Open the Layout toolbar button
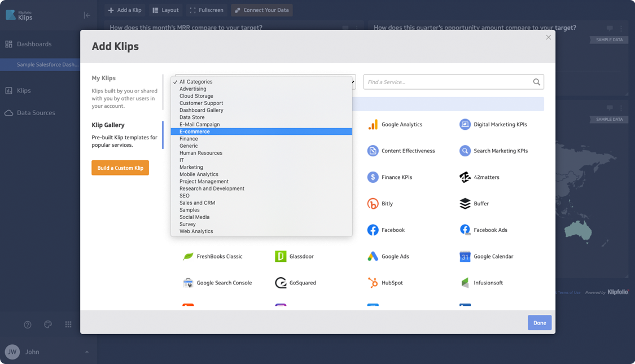The width and height of the screenshot is (635, 364). pyautogui.click(x=165, y=10)
